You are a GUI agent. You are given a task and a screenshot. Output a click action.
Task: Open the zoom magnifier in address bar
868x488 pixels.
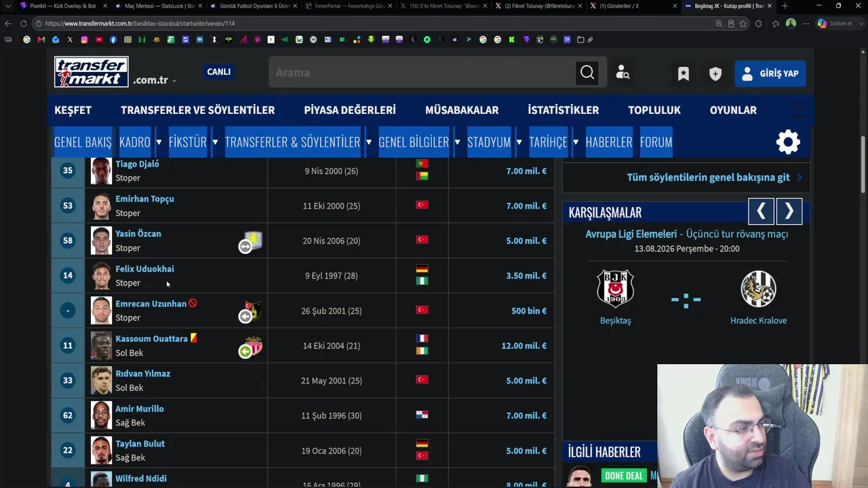pos(719,23)
